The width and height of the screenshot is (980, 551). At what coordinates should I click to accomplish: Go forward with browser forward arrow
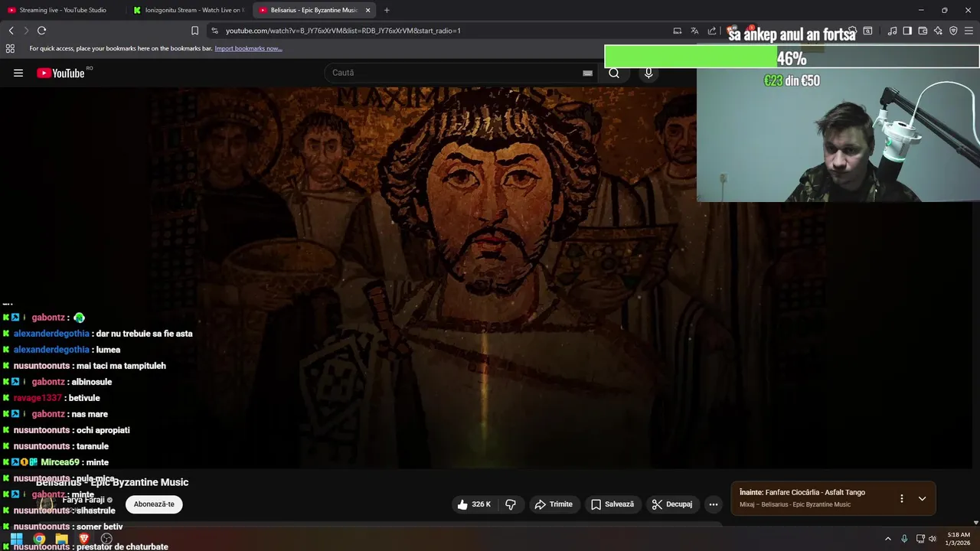(26, 31)
